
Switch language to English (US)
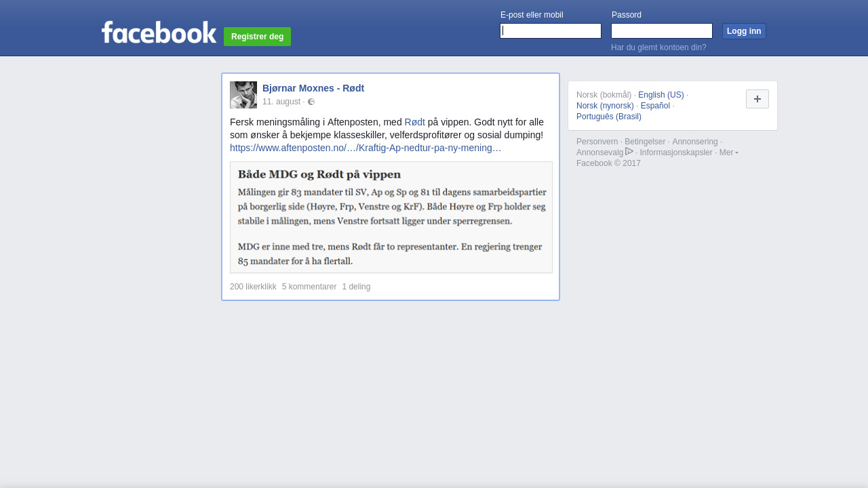(661, 95)
